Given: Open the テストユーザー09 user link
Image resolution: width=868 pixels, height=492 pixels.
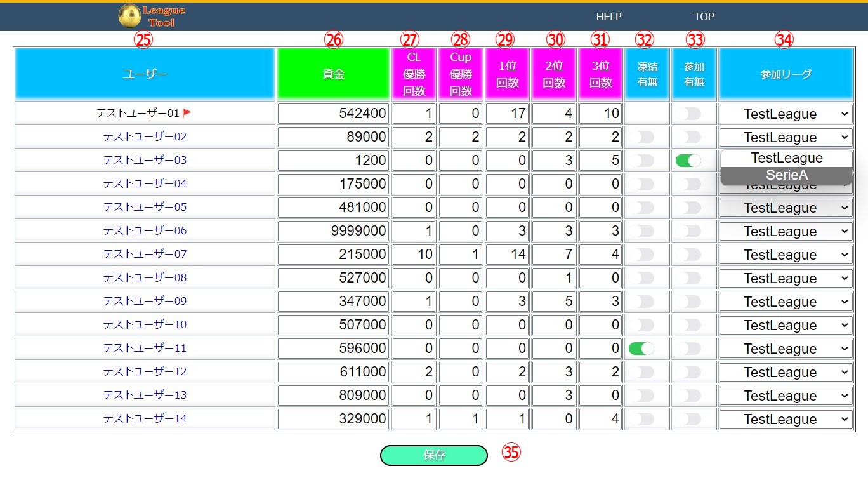Looking at the screenshot, I should (145, 302).
